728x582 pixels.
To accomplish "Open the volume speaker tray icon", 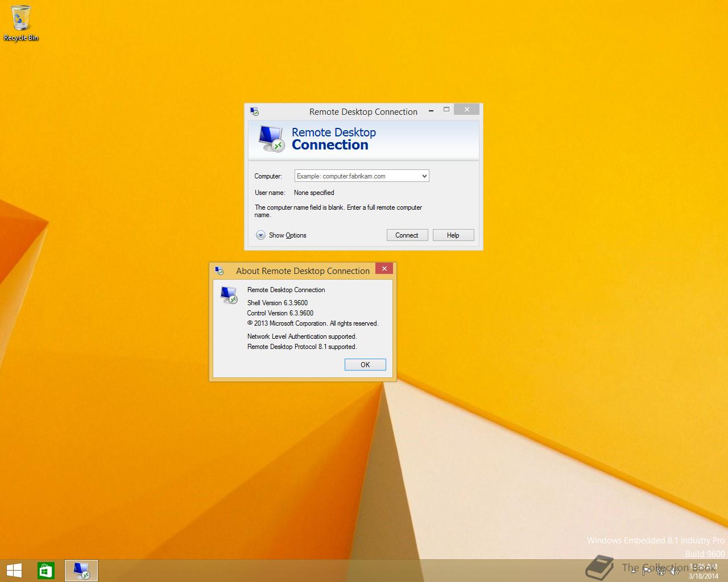I will [675, 571].
